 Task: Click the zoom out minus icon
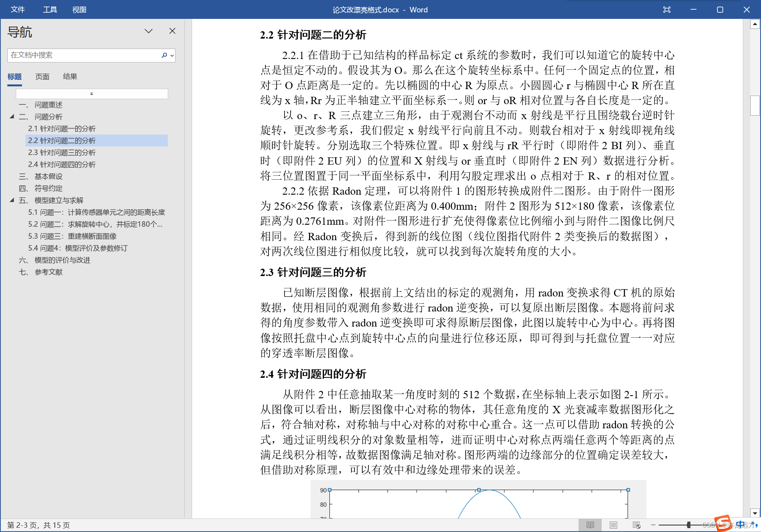[x=653, y=525]
